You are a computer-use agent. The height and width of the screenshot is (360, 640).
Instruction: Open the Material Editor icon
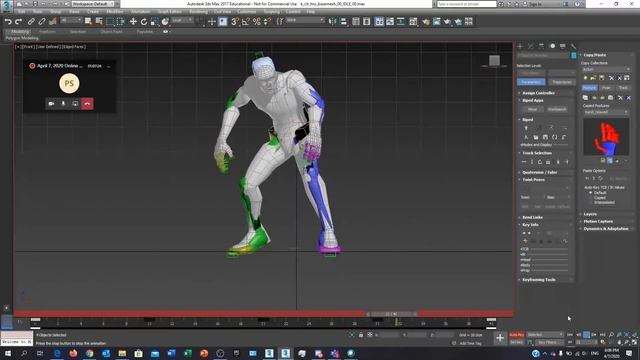tap(413, 22)
